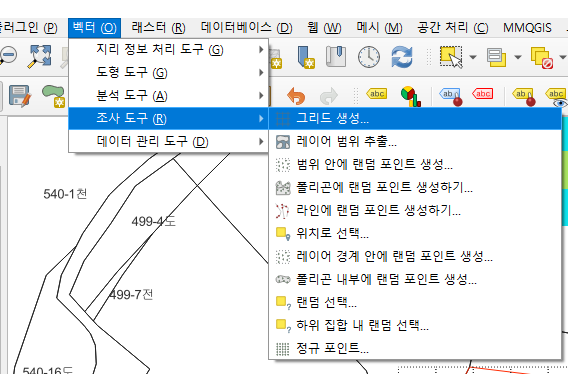The height and width of the screenshot is (374, 568).
Task: Choose 레이어 경계 안에 랜덤 포인트 생성...
Action: point(415,256)
